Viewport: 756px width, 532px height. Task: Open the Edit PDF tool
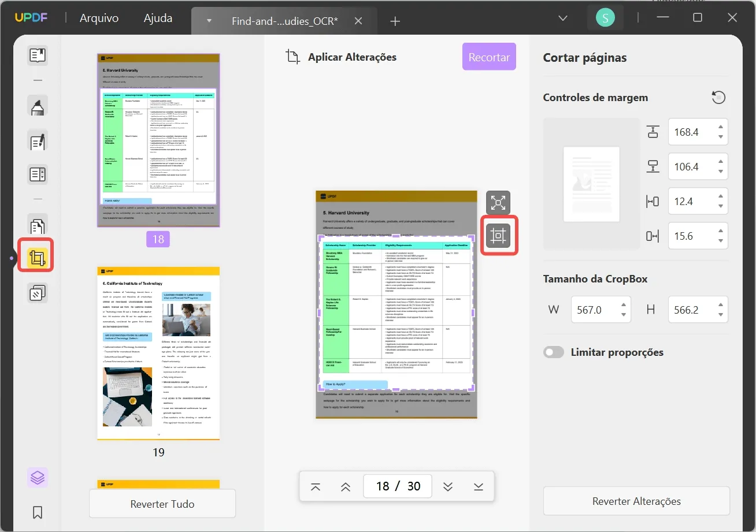tap(38, 140)
